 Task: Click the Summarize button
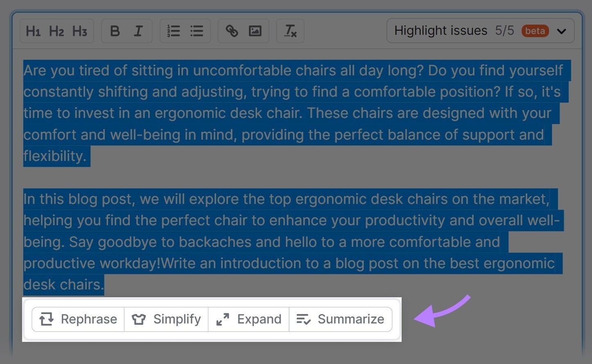coord(340,319)
